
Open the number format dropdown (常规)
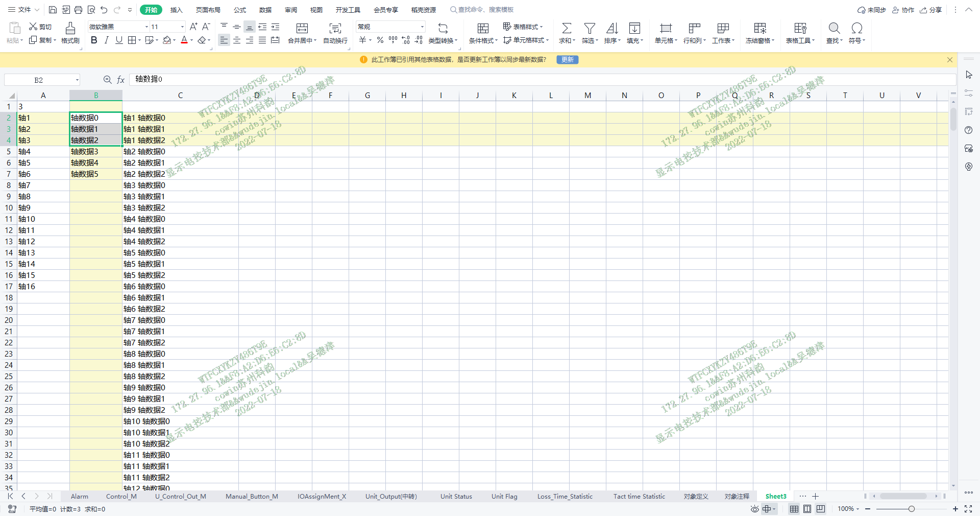[x=422, y=27]
